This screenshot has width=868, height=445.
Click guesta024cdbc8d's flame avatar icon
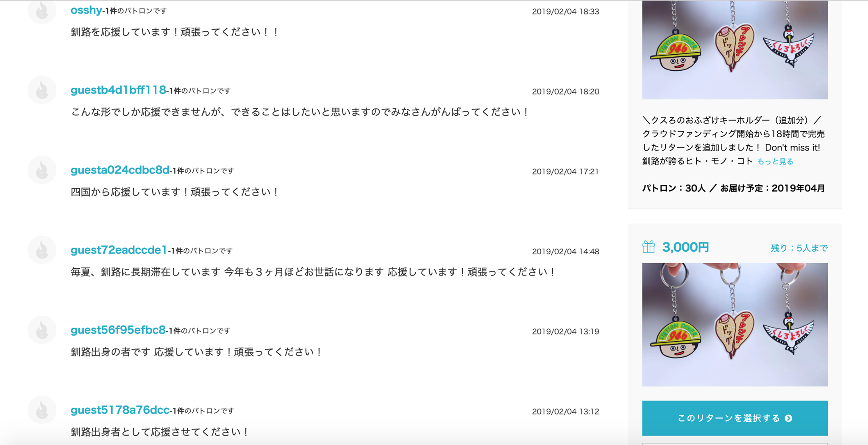coord(42,170)
